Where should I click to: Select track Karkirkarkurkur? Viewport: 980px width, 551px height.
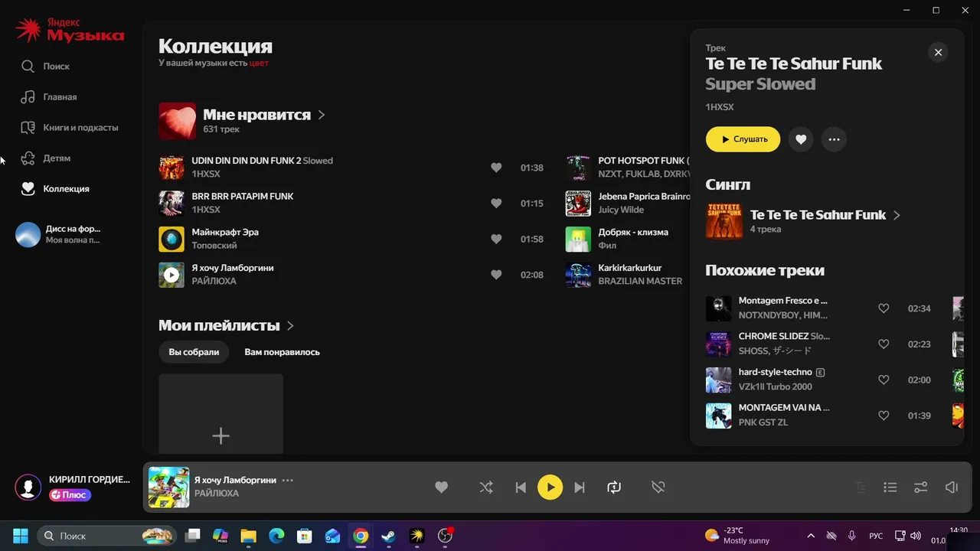629,268
